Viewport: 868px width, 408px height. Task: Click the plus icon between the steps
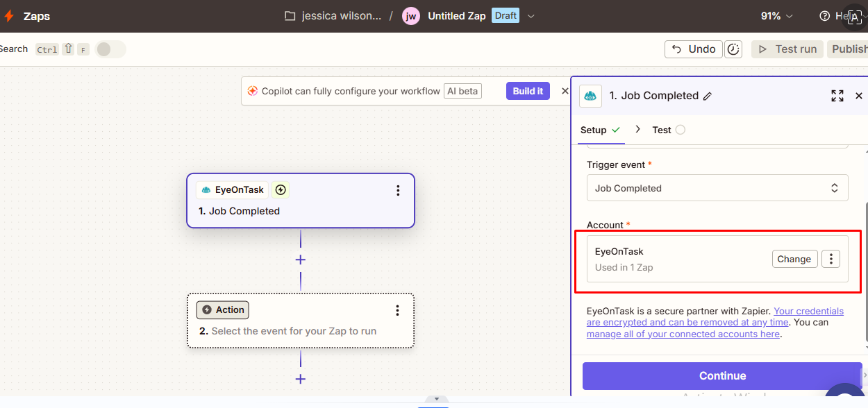[x=301, y=260]
